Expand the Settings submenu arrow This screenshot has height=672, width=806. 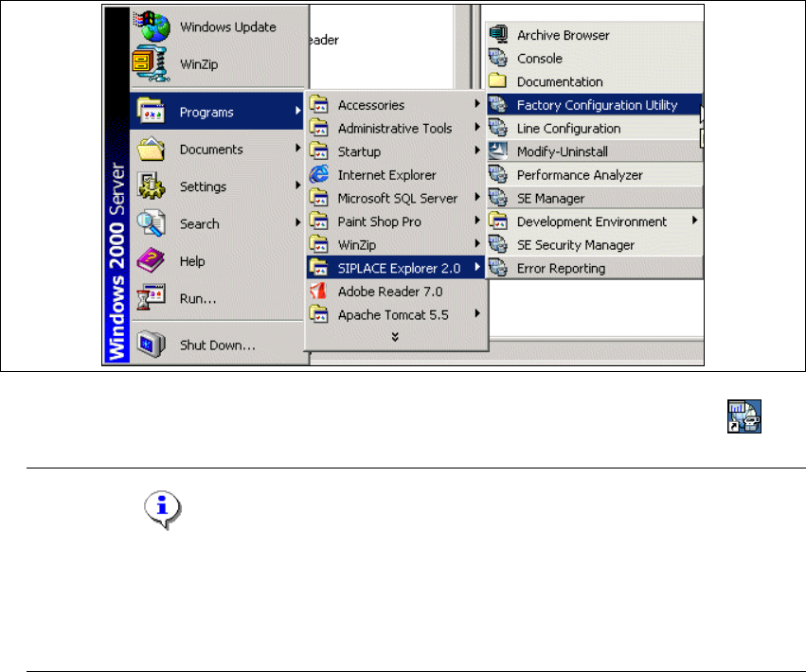coord(297,185)
